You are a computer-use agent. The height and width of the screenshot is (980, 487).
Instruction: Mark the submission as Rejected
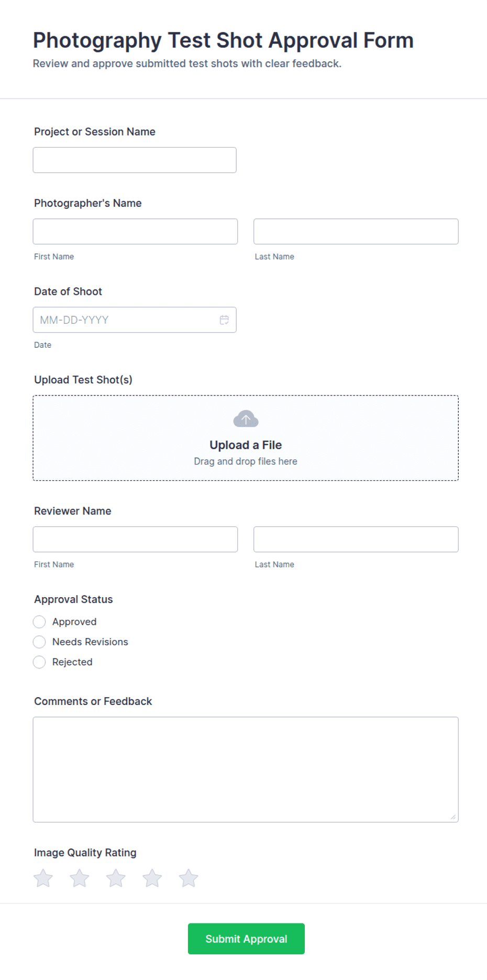39,662
